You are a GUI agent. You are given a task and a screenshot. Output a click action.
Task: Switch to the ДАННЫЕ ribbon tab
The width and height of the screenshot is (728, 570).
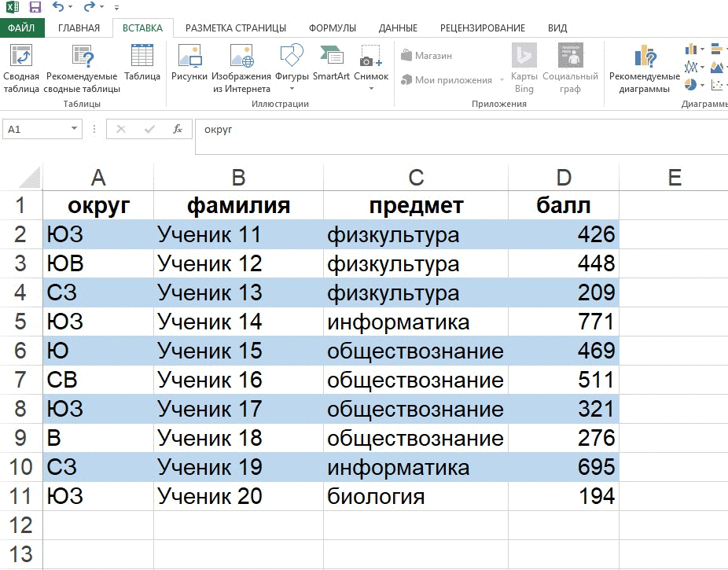pos(398,27)
